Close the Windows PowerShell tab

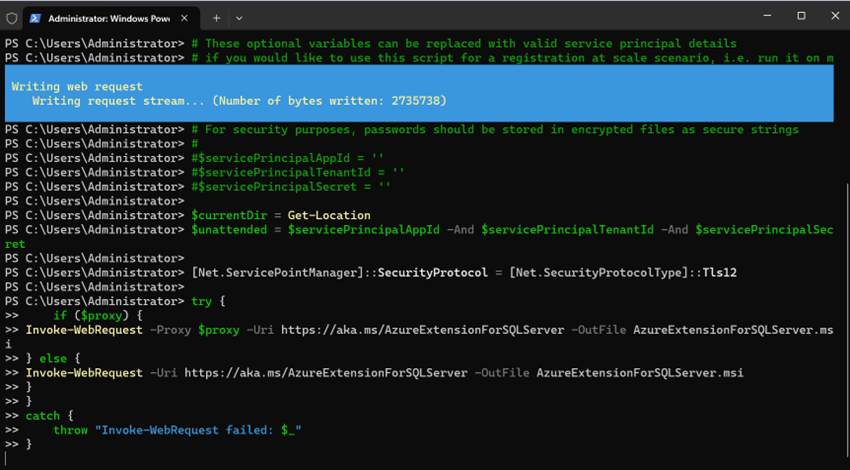tap(189, 17)
